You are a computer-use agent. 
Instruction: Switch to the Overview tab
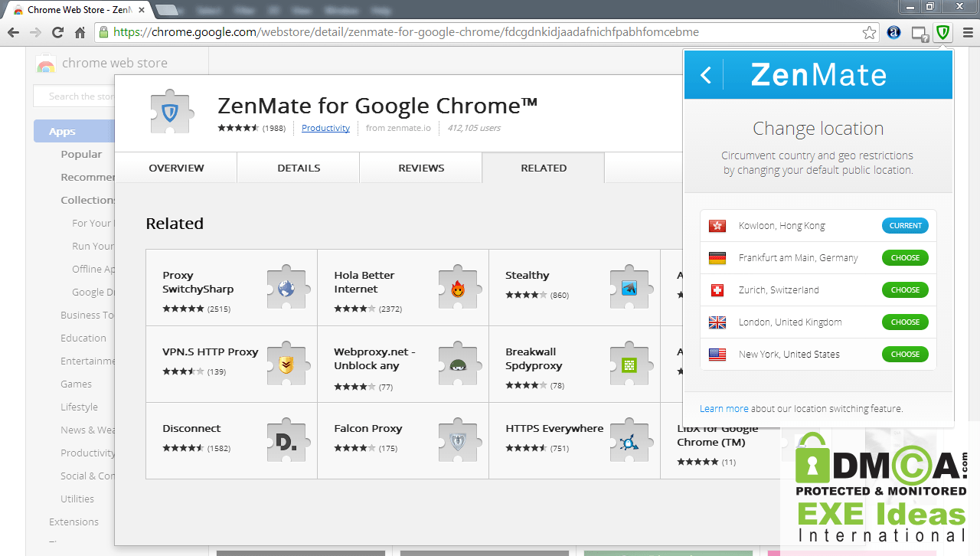coord(176,168)
